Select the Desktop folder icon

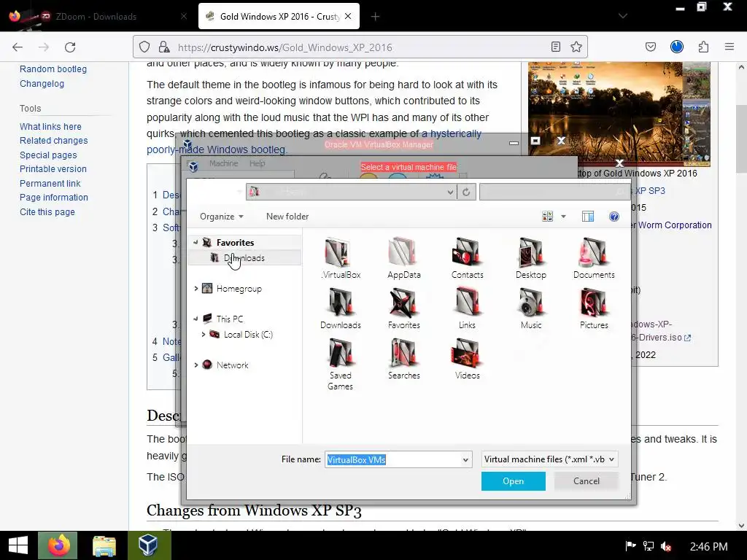[x=530, y=253]
